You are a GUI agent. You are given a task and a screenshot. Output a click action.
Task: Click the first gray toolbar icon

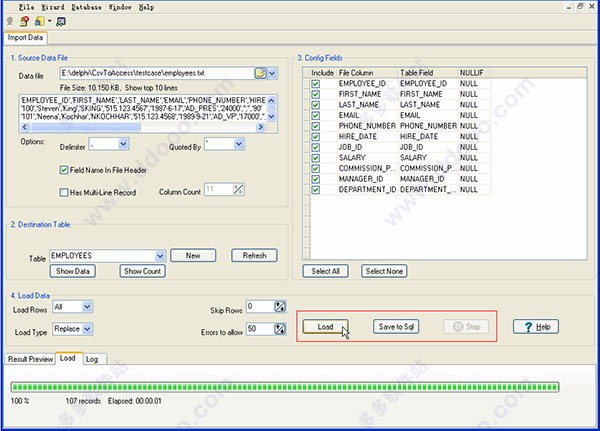(10, 21)
